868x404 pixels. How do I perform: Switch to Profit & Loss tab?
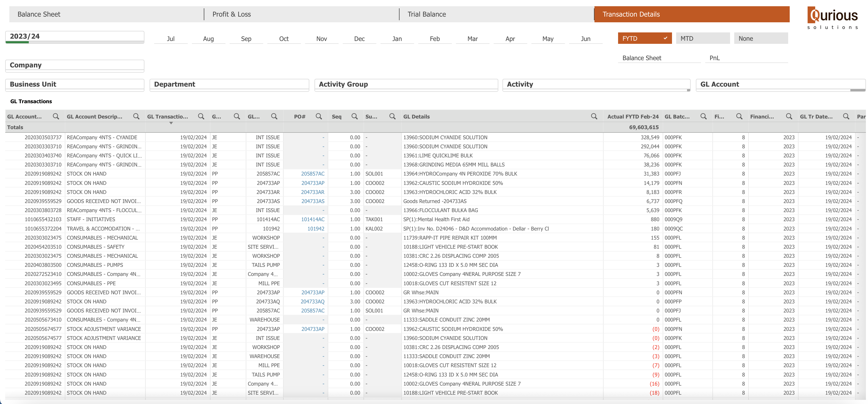(301, 14)
